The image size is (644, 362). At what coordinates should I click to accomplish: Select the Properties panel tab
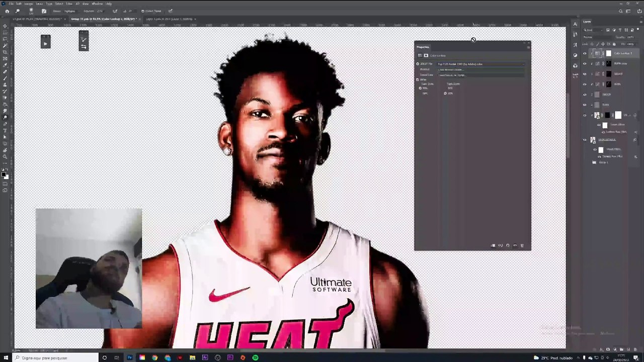point(423,47)
